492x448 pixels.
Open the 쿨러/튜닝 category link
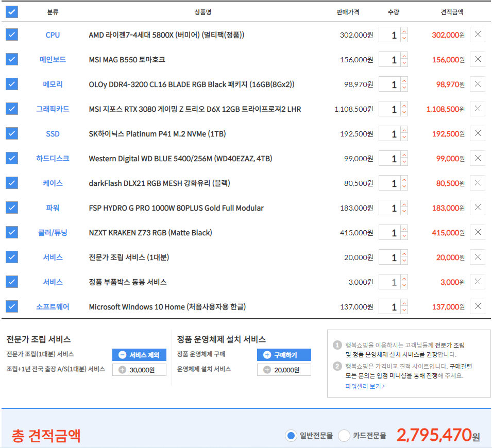53,233
